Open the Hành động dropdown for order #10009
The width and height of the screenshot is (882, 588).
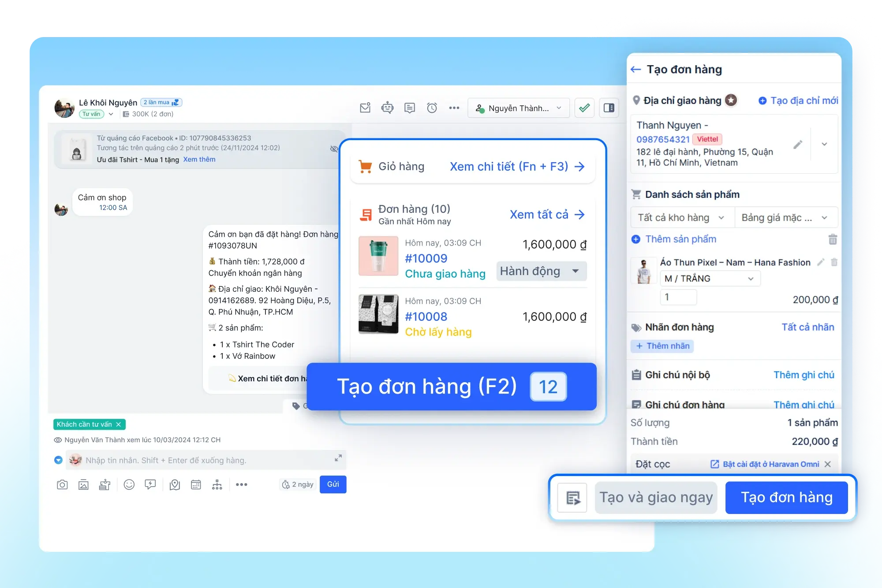pyautogui.click(x=541, y=271)
